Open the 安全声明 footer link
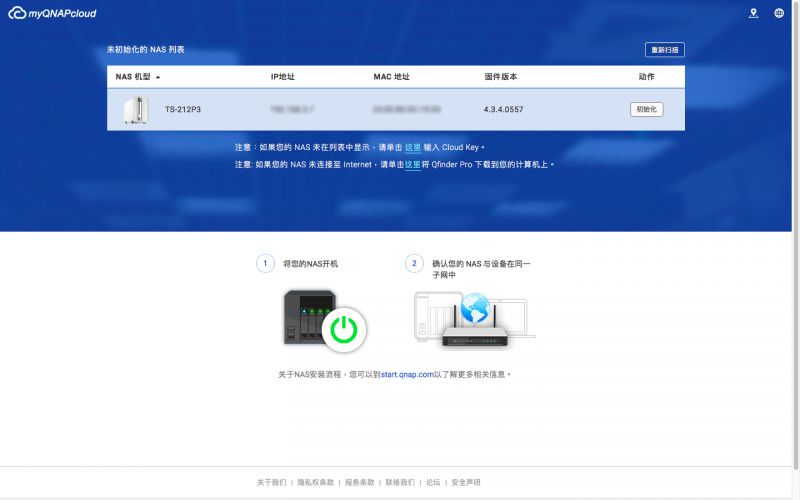This screenshot has width=800, height=500. coord(465,482)
